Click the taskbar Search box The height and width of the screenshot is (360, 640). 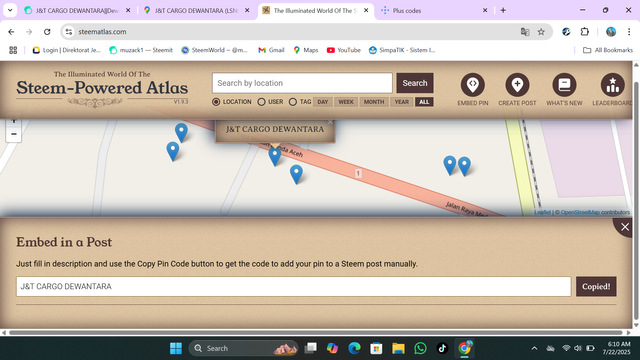[243, 348]
